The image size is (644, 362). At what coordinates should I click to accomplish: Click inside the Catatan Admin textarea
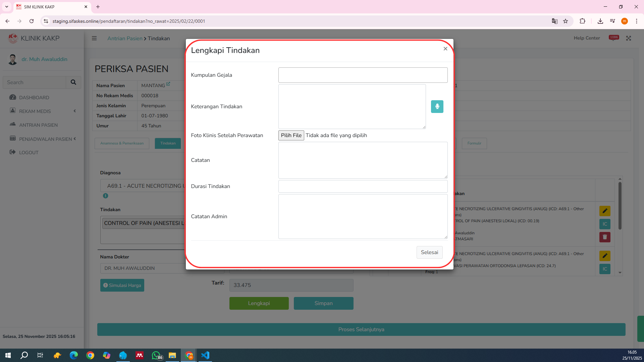pos(363,217)
